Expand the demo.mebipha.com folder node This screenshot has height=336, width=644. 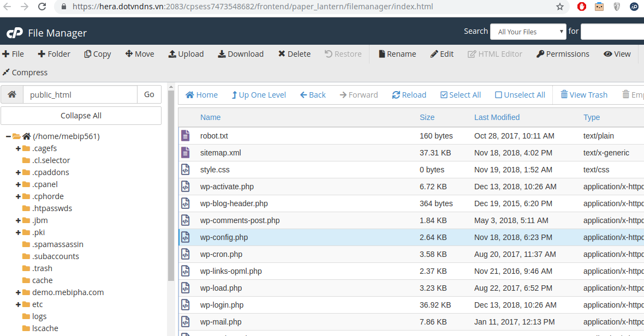tap(18, 292)
